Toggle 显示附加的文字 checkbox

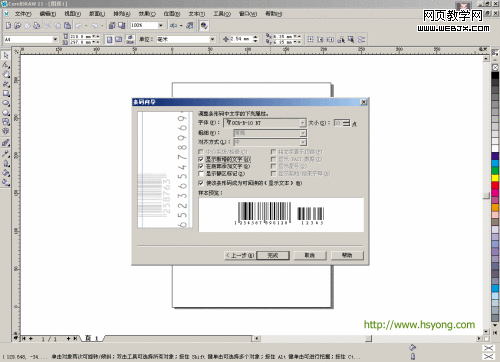201,159
